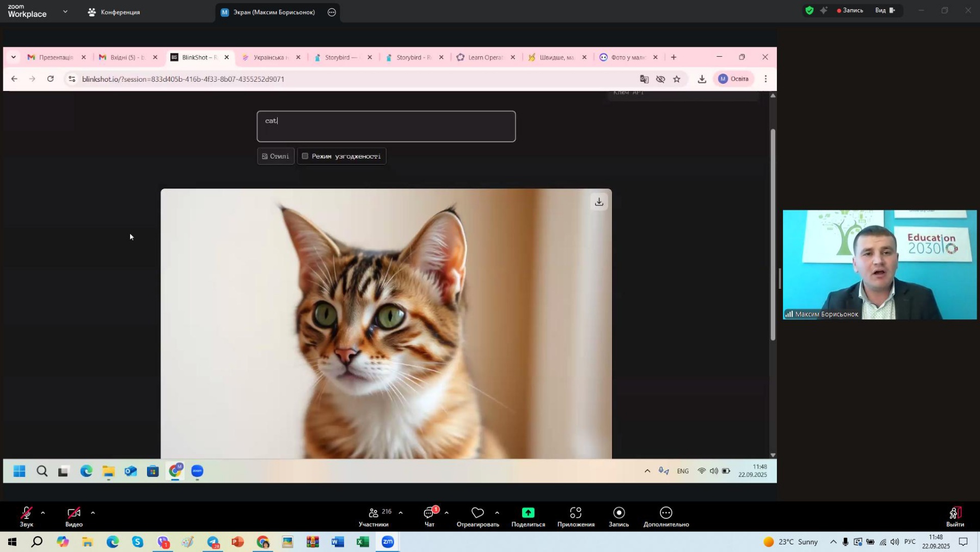Screen dimensions: 980x552
Task: Open the generated cat picture
Action: 386,324
